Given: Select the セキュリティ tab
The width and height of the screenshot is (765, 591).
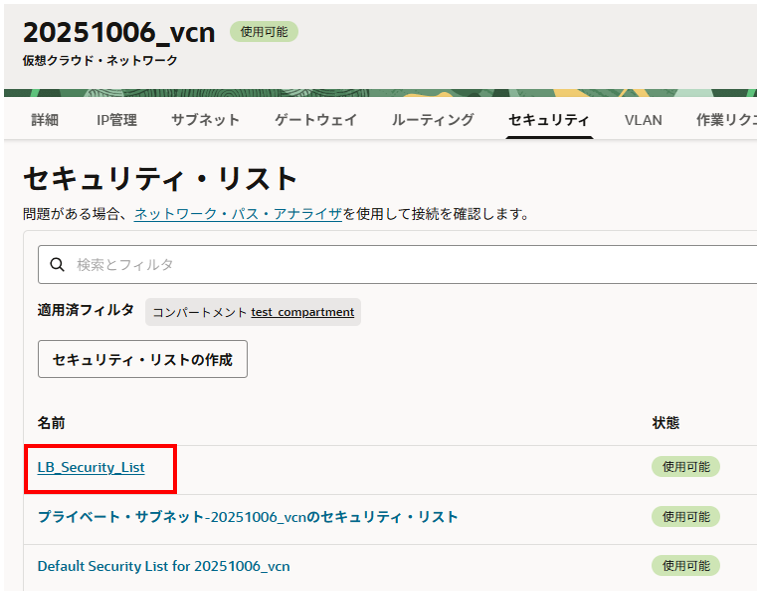Looking at the screenshot, I should coord(548,120).
